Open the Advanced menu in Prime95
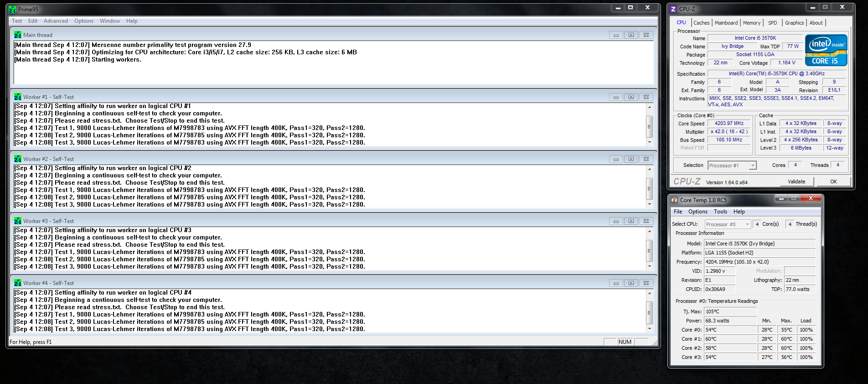 56,21
